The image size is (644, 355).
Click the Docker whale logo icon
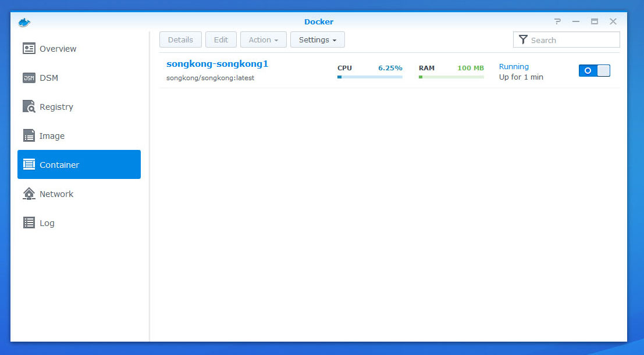tap(24, 22)
